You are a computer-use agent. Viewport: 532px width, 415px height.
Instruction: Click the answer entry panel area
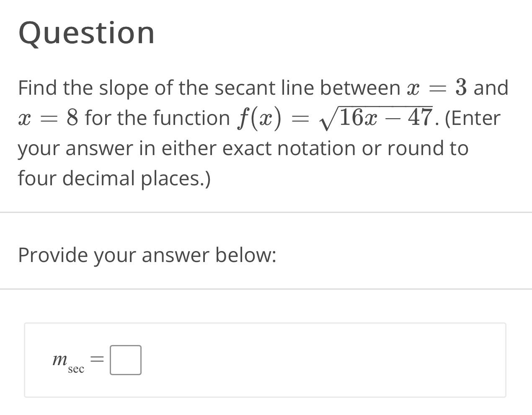pyautogui.click(x=265, y=360)
